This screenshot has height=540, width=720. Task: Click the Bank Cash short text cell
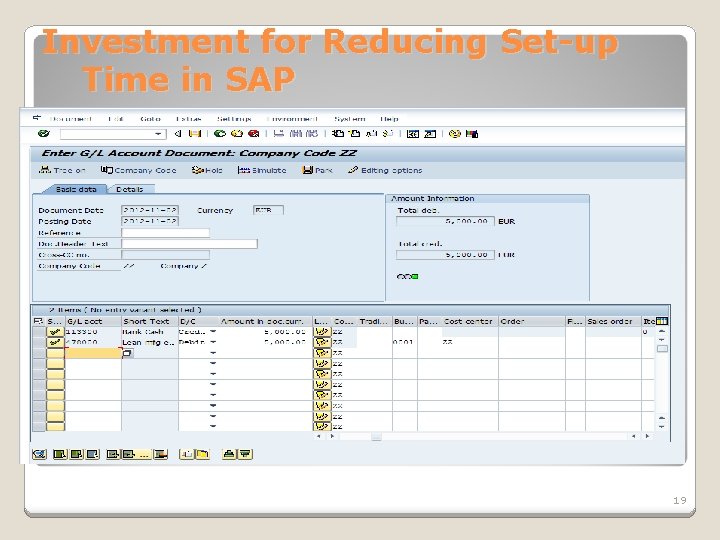(x=150, y=331)
